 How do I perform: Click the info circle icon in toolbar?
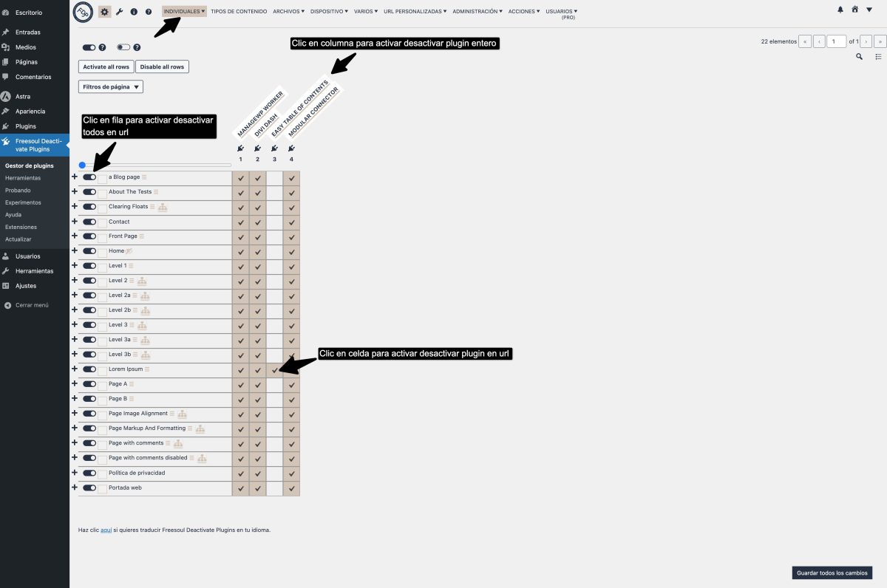[134, 12]
